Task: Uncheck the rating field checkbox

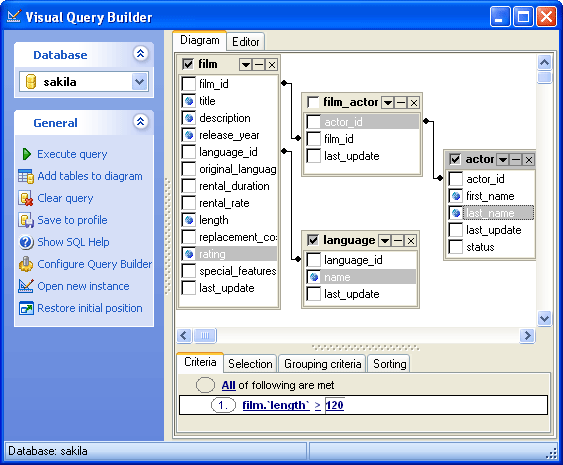Action: [x=189, y=254]
